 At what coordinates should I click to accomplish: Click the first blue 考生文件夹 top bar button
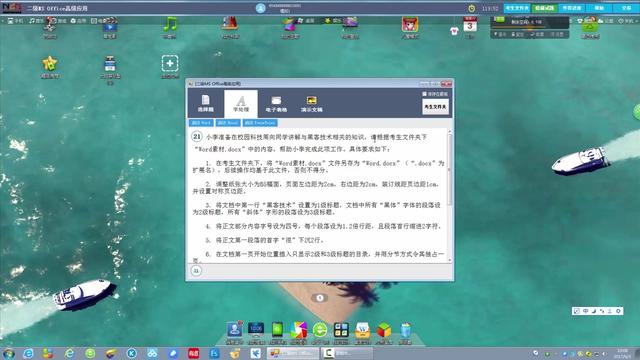[x=517, y=8]
